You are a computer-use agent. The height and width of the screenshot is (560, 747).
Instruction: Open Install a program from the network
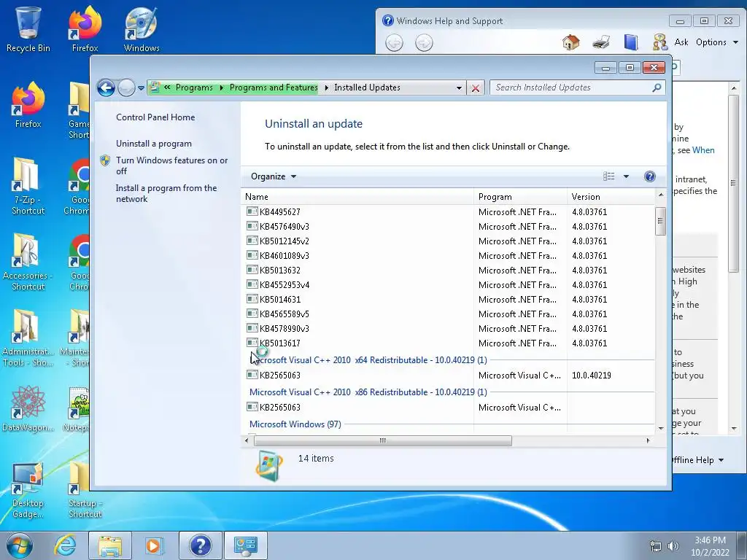(x=166, y=193)
